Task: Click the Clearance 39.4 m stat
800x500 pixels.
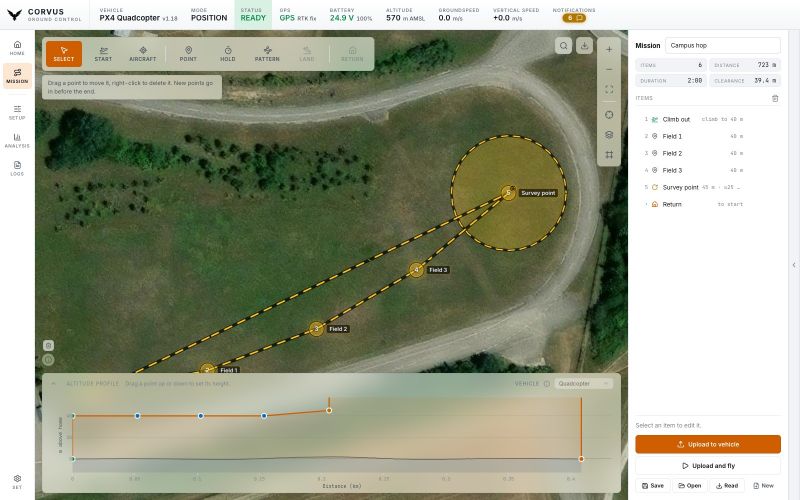Action: click(745, 81)
